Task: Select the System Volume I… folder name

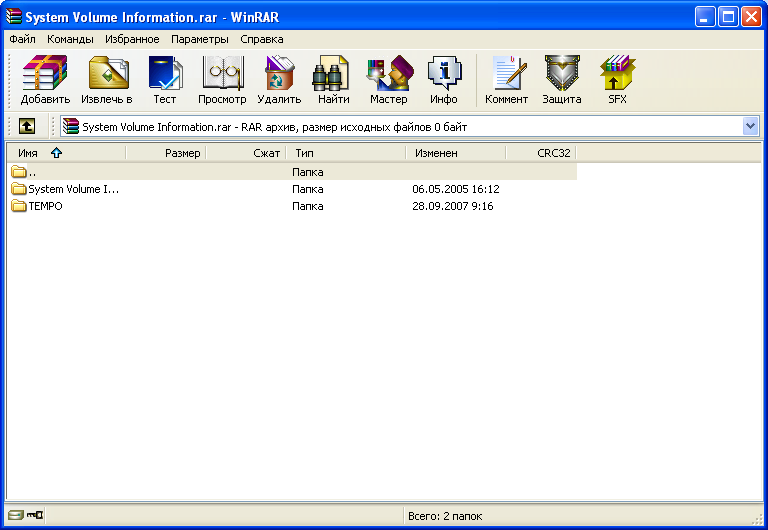Action: click(x=73, y=189)
